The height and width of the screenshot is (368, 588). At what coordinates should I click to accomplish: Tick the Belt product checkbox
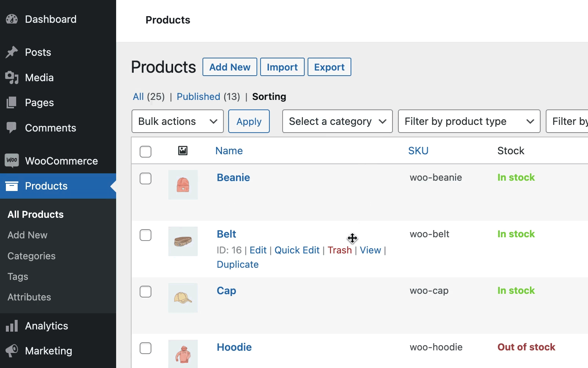pos(146,235)
